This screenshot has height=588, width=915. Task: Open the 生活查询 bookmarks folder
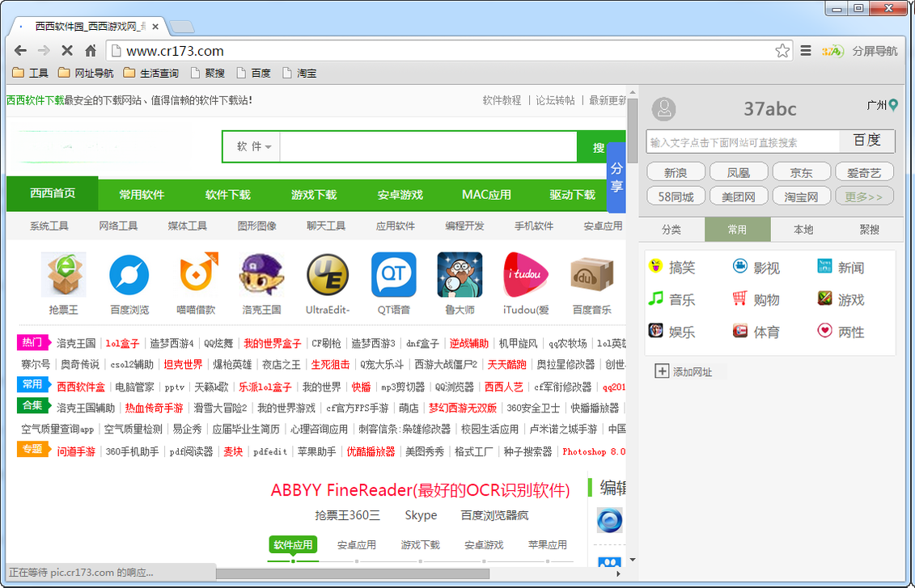[x=151, y=73]
